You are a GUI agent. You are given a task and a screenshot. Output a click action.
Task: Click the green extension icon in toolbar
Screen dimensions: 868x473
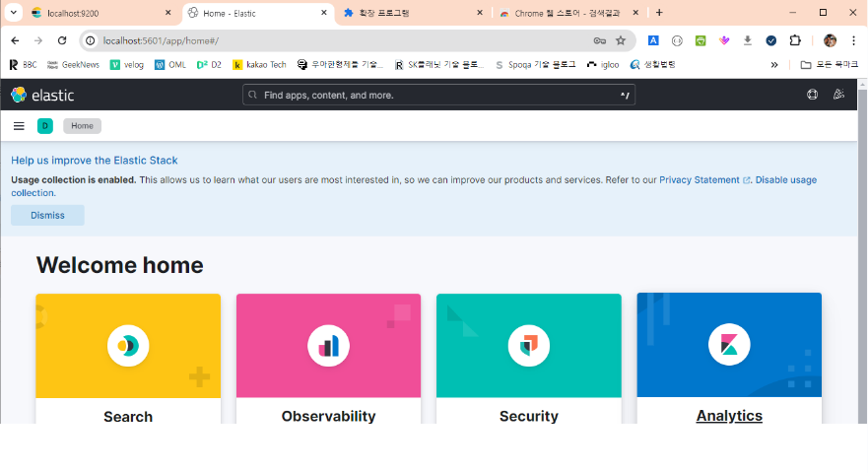click(x=701, y=40)
